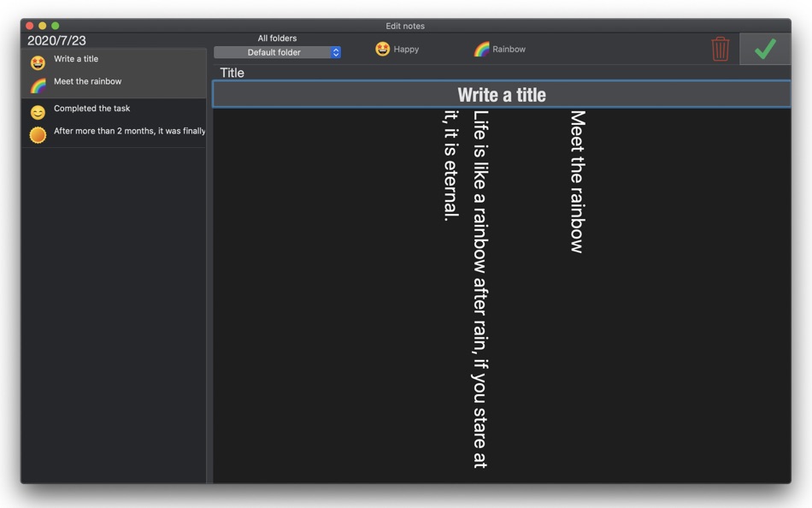Open the Edit notes window menu
Screen dimensions: 812x508
[x=405, y=26]
